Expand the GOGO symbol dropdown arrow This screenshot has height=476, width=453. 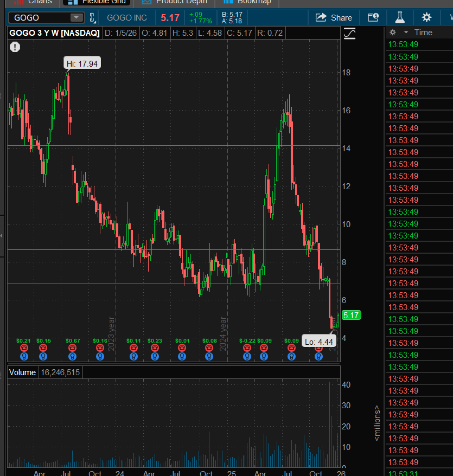[x=76, y=17]
